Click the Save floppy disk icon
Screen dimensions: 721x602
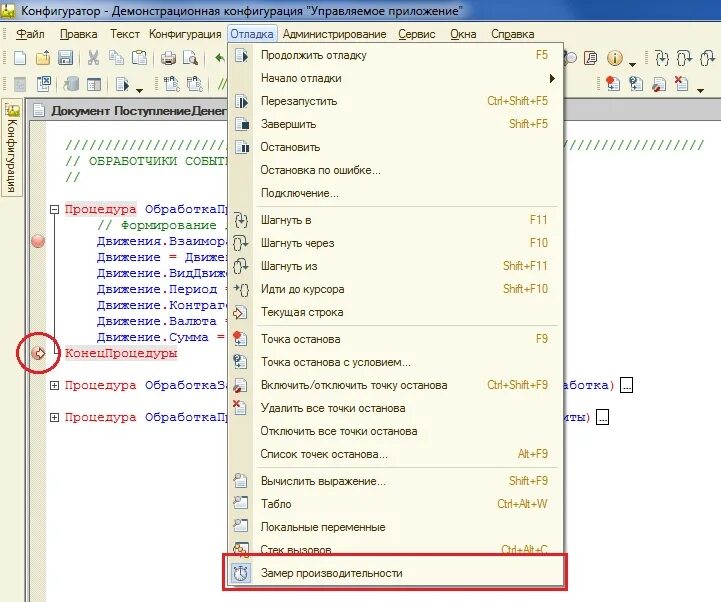[65, 58]
